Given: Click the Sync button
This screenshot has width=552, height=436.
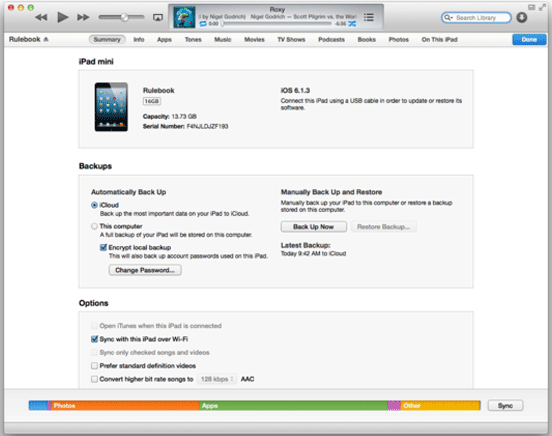Looking at the screenshot, I should coord(505,406).
